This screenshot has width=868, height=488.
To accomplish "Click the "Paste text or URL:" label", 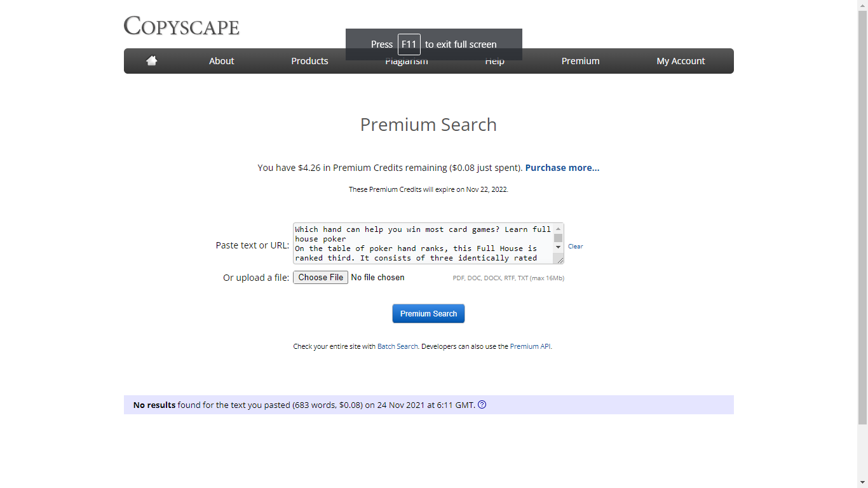I will (252, 245).
